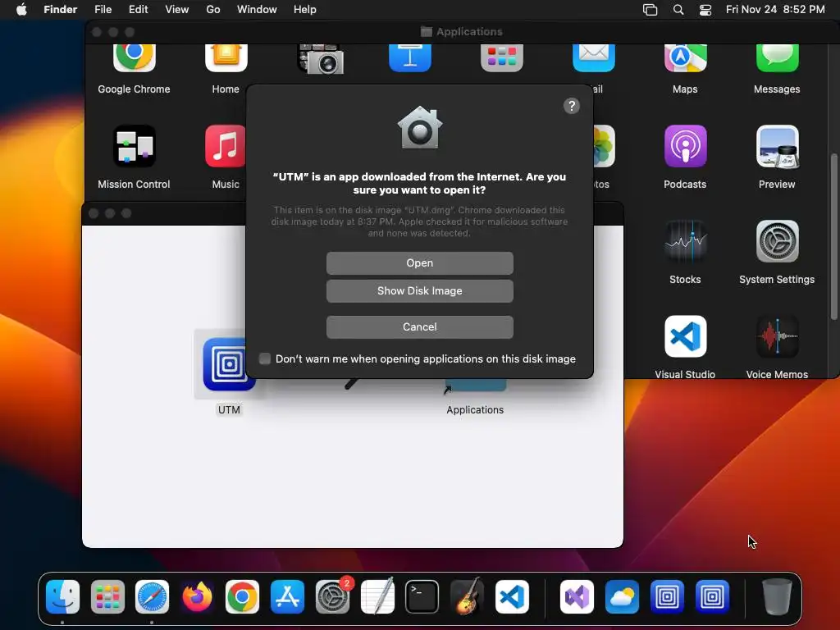Open Voice Memos in Applications window
Screen dimensions: 840x630
point(777,336)
